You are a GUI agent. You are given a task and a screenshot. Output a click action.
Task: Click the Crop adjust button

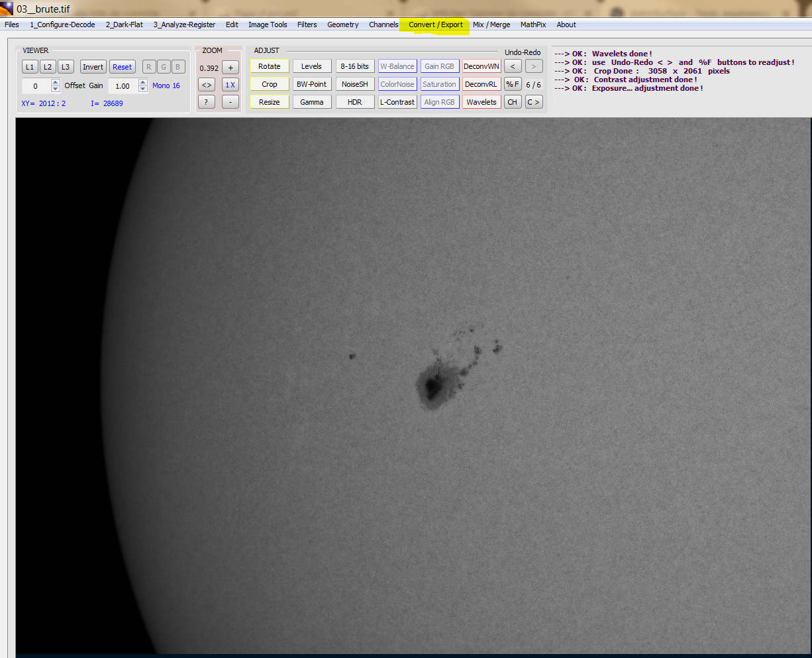pyautogui.click(x=270, y=84)
